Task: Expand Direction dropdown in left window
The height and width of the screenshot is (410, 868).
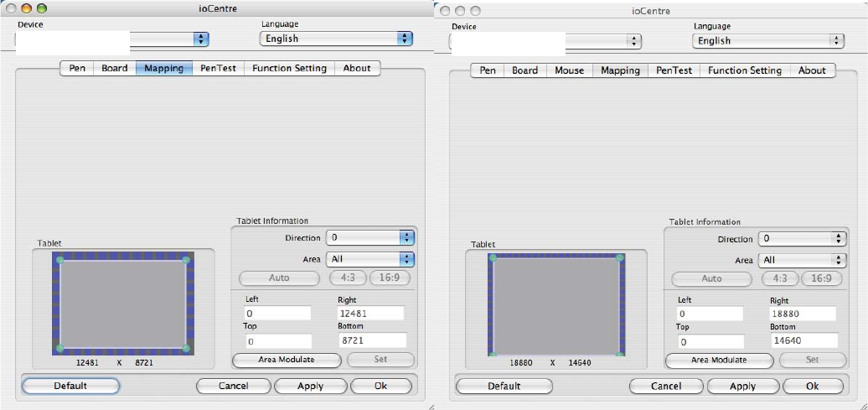Action: click(370, 237)
